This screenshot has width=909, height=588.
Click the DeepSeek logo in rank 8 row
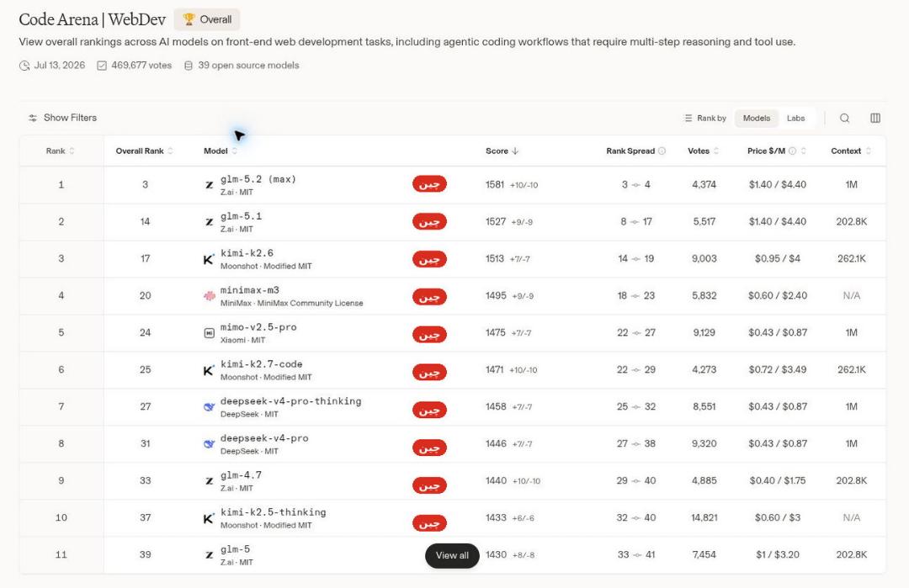pos(210,444)
